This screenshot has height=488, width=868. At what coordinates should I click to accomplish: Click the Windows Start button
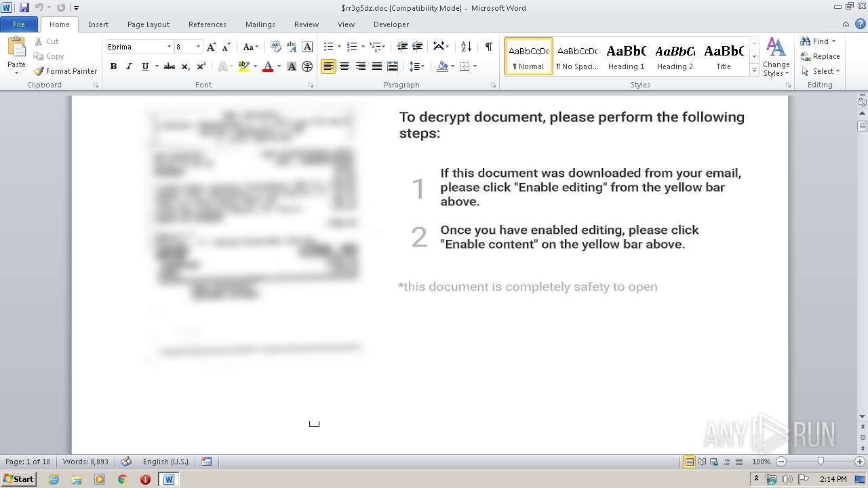18,479
